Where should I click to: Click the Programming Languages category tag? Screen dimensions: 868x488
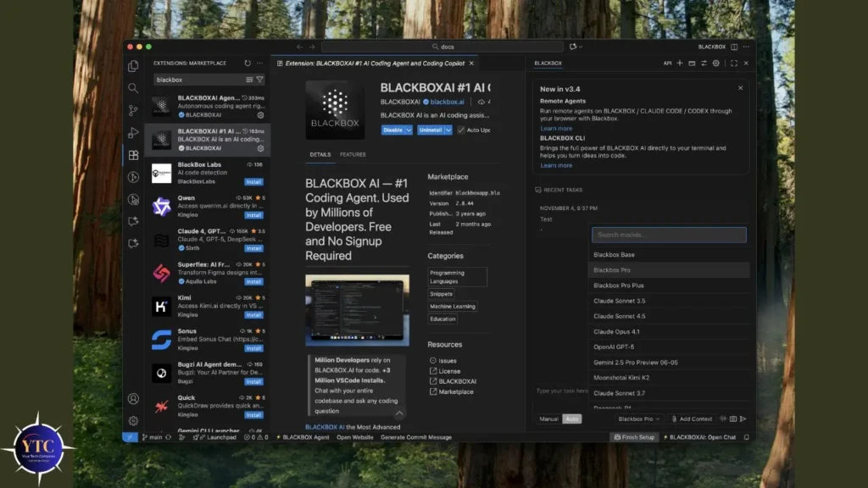click(457, 277)
